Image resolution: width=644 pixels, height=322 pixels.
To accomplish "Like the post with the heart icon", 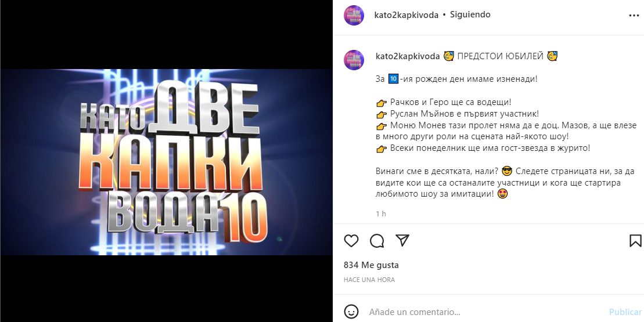I will click(351, 241).
